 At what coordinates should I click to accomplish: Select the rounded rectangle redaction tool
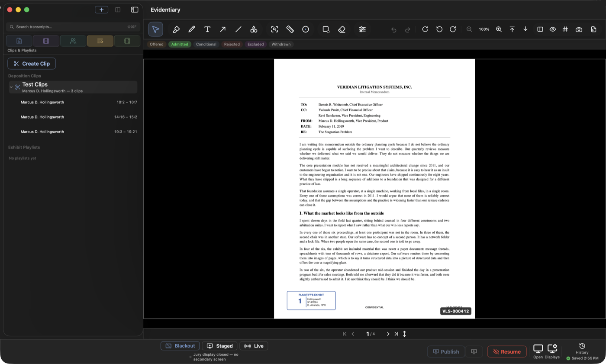[326, 29]
